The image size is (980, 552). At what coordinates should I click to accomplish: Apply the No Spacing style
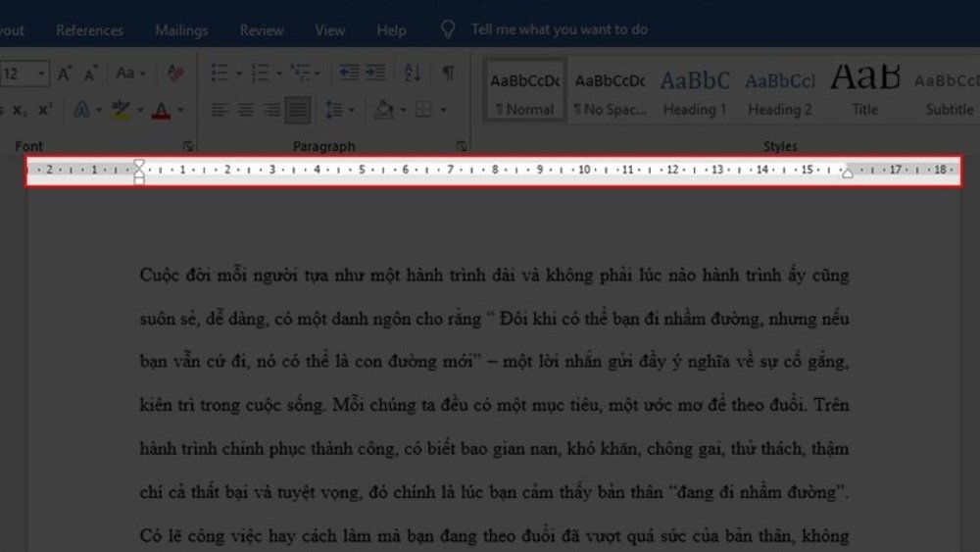click(610, 92)
